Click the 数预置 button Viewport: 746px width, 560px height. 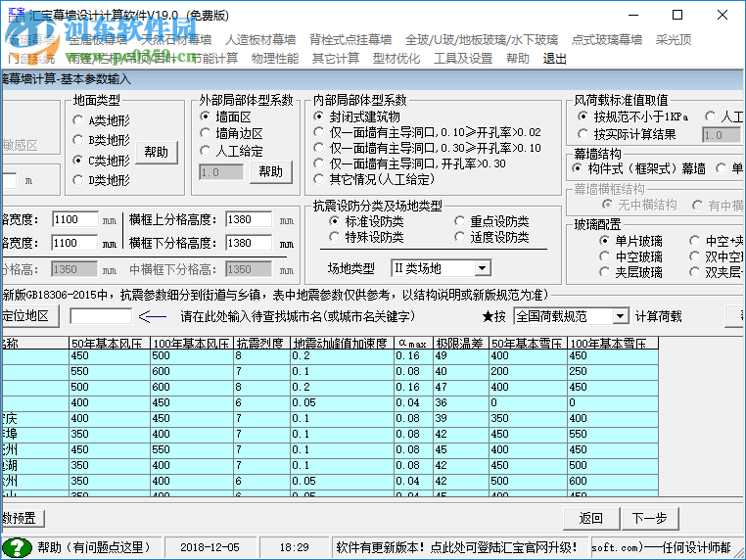(22, 518)
